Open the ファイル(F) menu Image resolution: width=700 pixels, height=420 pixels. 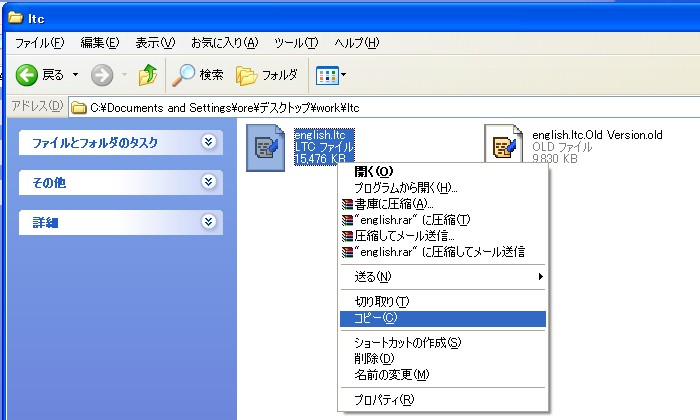point(39,43)
